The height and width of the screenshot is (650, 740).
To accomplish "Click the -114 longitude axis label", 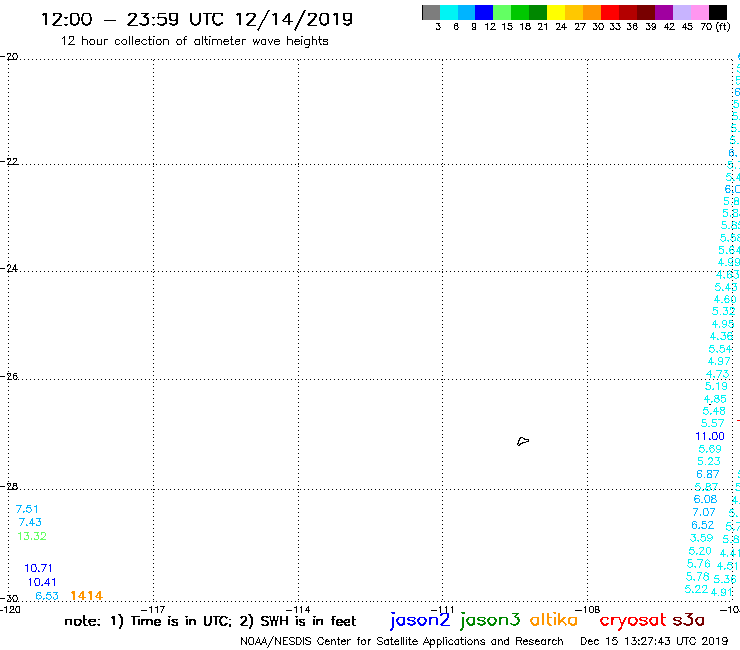I will (298, 609).
